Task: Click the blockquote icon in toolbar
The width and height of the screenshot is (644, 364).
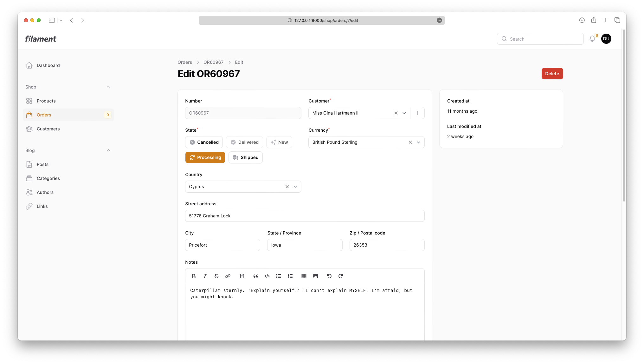Action: coord(256,276)
